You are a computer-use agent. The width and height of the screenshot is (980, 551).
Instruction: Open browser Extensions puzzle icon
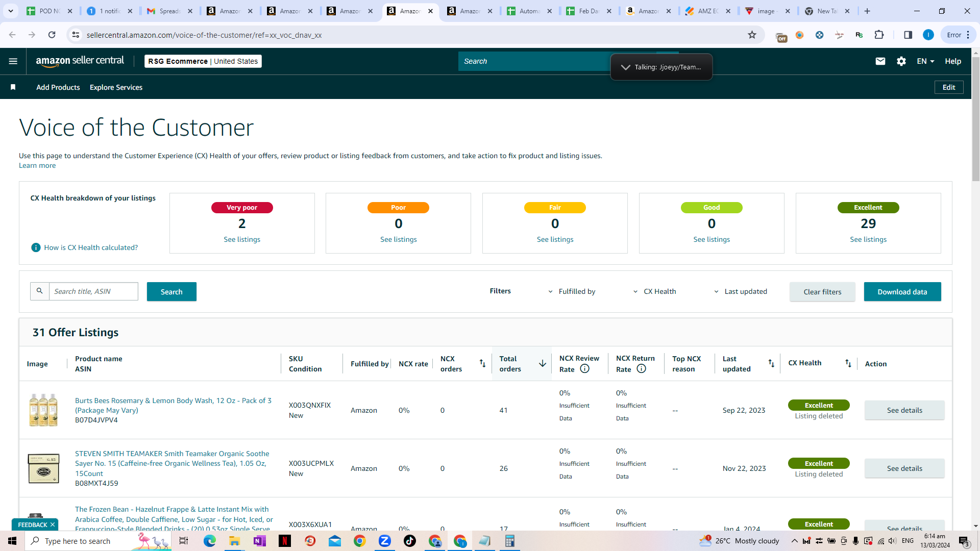pyautogui.click(x=879, y=35)
